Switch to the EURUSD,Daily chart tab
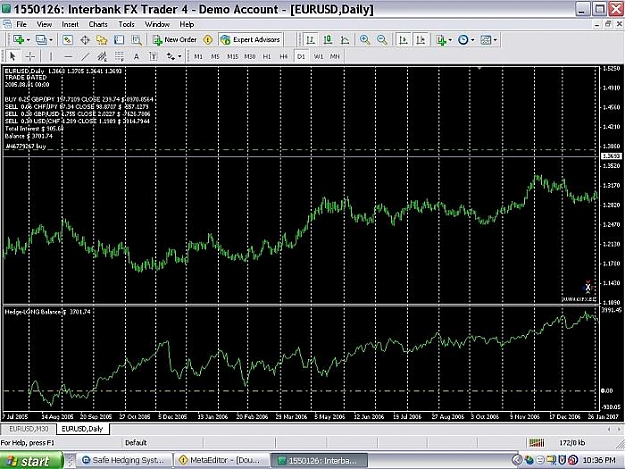Viewport: 625px width, 469px height. pyautogui.click(x=83, y=429)
